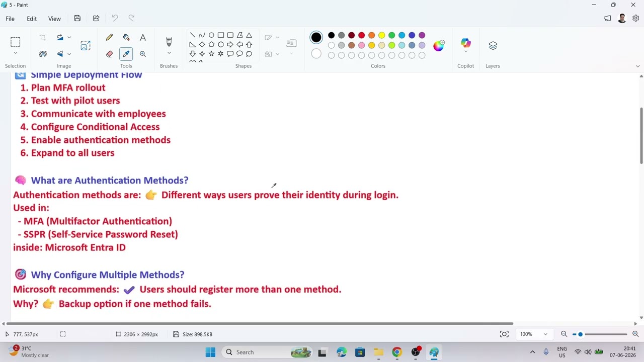Click the taskbar Search box
This screenshot has height=362, width=644.
267,352
